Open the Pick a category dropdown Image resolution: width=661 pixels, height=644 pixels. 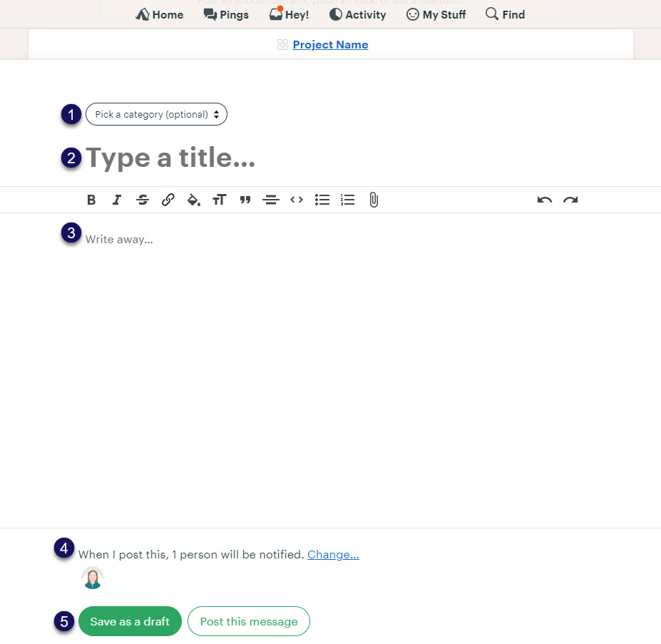click(x=156, y=114)
